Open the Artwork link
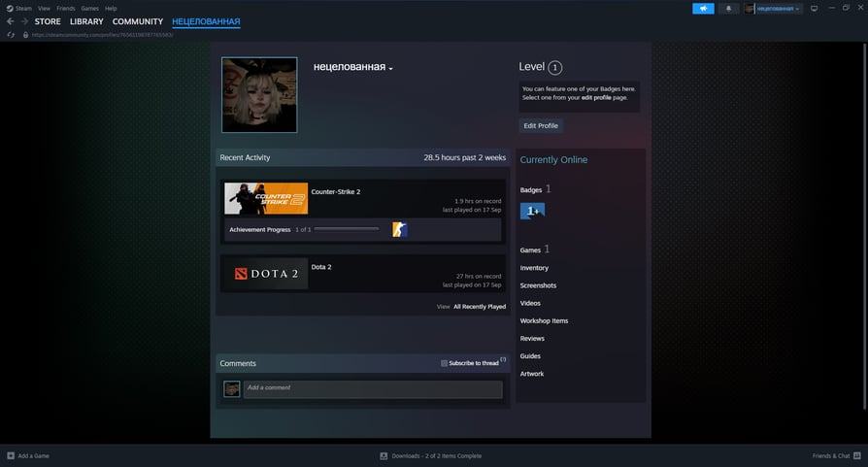The height and width of the screenshot is (467, 868). [532, 374]
